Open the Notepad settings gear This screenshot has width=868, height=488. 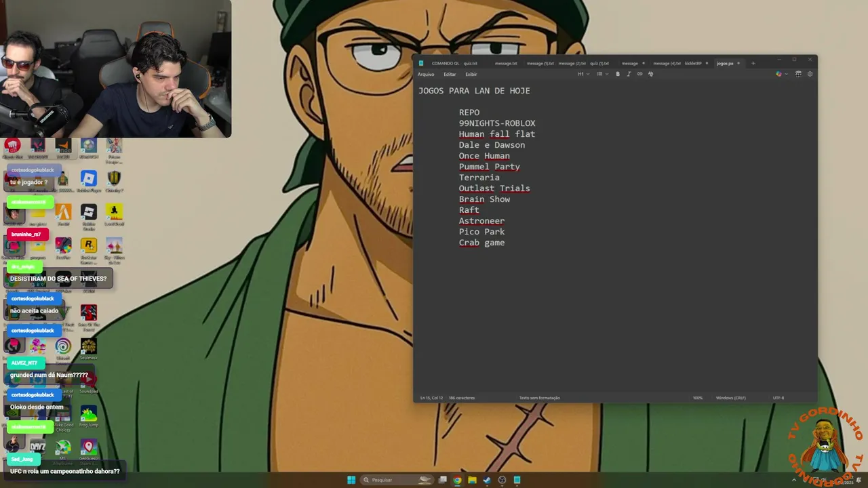(x=810, y=74)
